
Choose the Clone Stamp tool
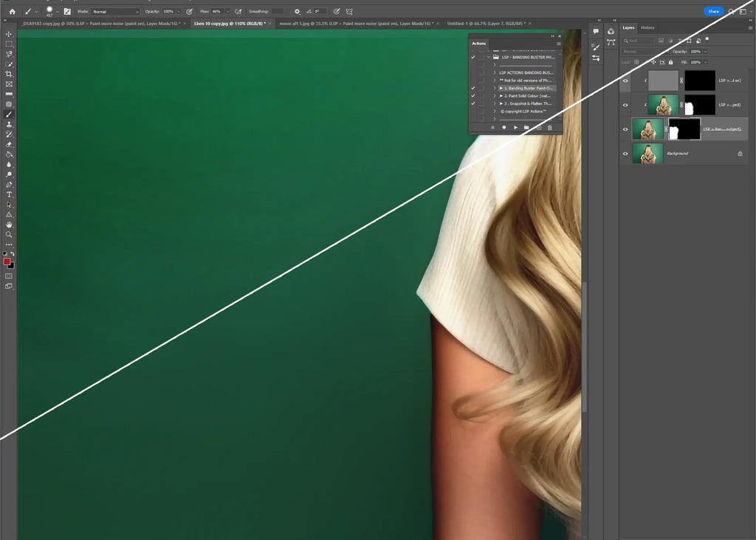9,124
